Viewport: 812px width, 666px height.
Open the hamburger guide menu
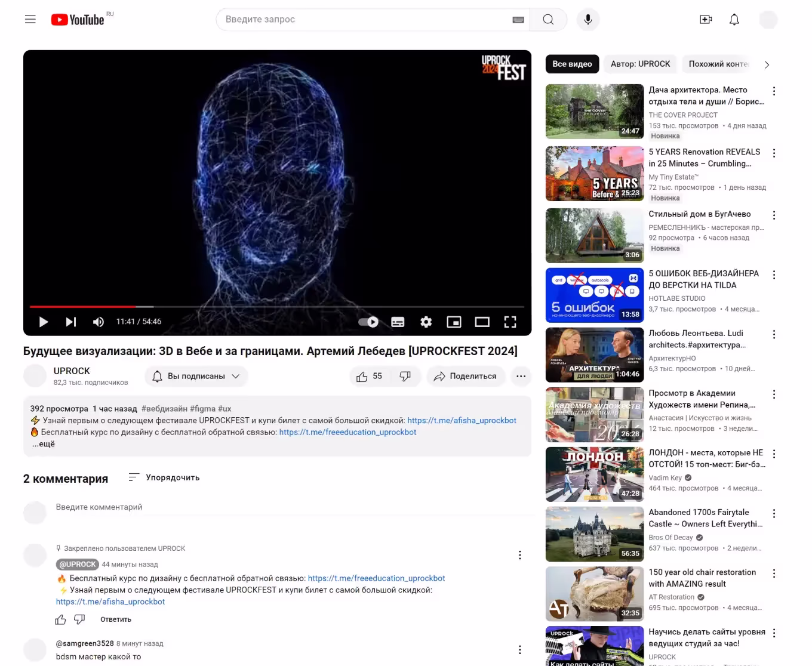(30, 20)
